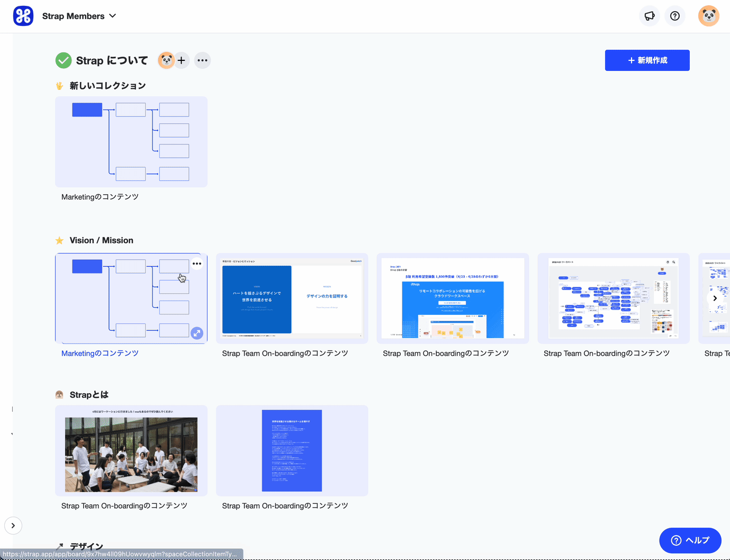The image size is (730, 560).
Task: Expand the sidebar with the left chevron button
Action: click(x=13, y=526)
